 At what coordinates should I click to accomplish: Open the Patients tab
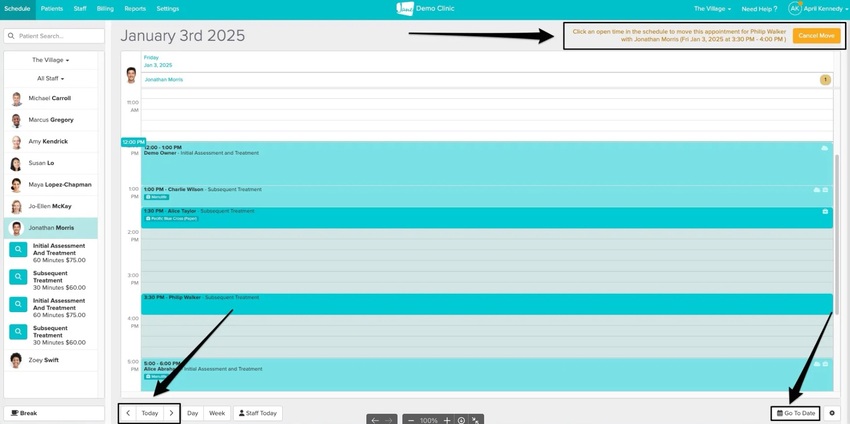52,9
